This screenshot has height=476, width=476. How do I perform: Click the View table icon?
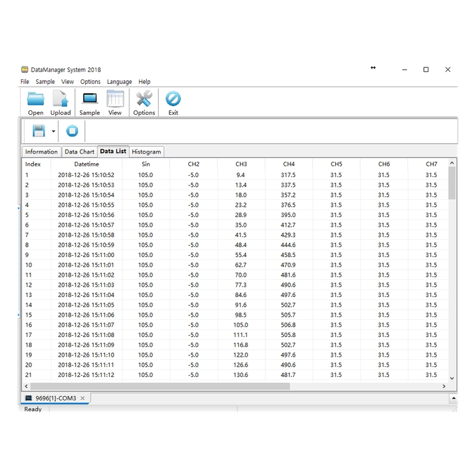115,98
